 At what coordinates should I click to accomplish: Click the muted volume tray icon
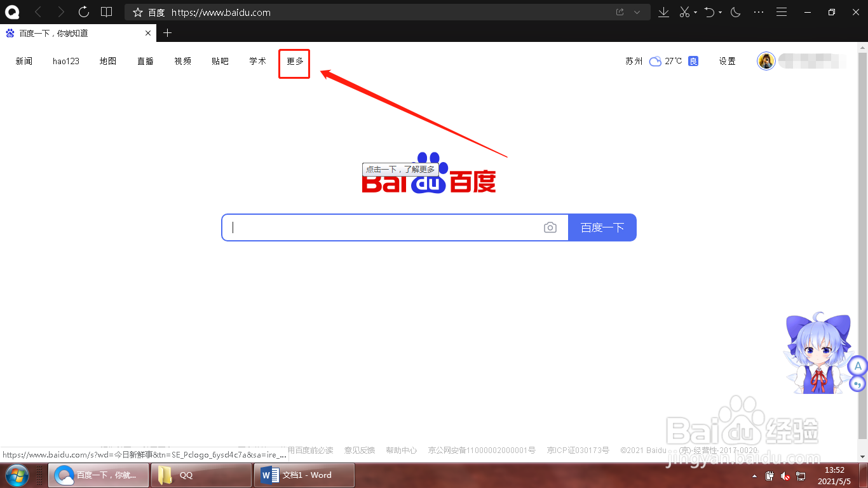point(785,476)
